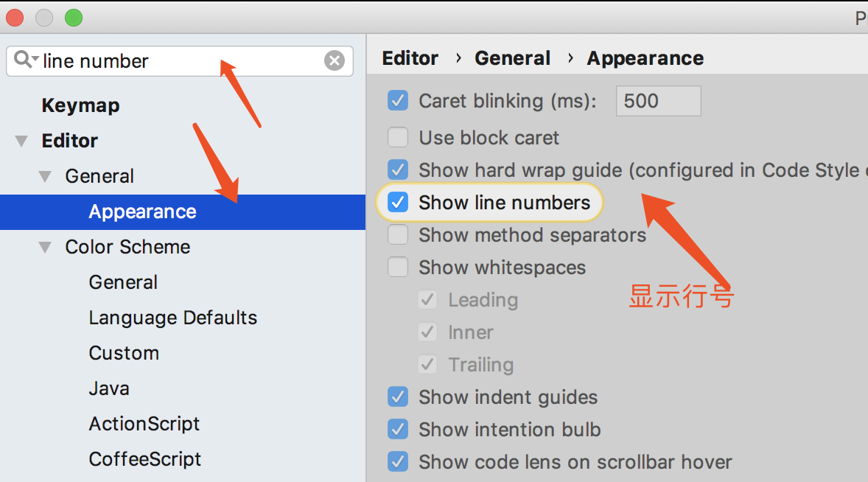Open Language Defaults under Color Scheme
The width and height of the screenshot is (868, 482).
(172, 318)
